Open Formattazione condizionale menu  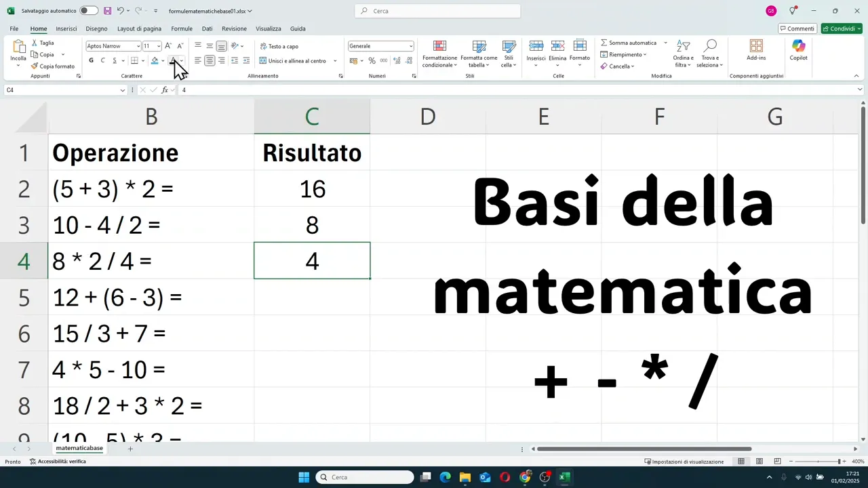[439, 54]
